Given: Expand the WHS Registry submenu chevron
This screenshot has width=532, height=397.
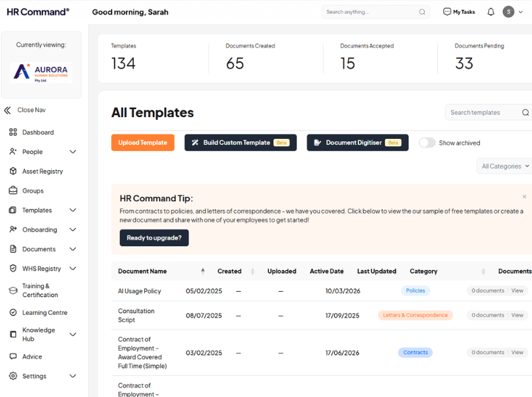Looking at the screenshot, I should pos(73,269).
